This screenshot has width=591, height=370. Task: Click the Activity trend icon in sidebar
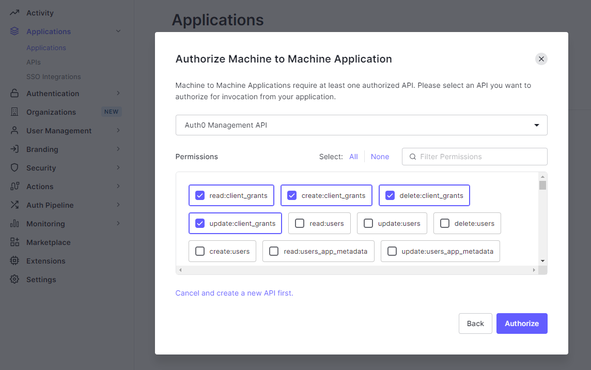(14, 13)
